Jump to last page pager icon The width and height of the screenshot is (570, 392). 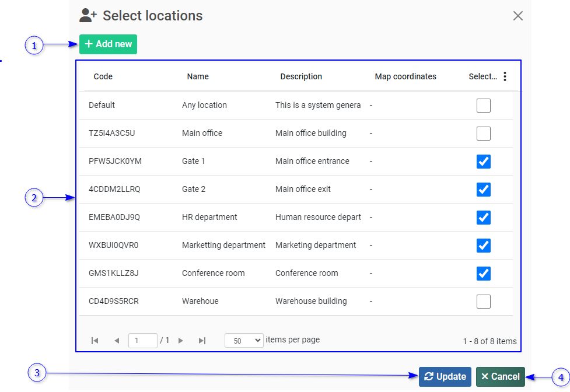[x=202, y=341]
